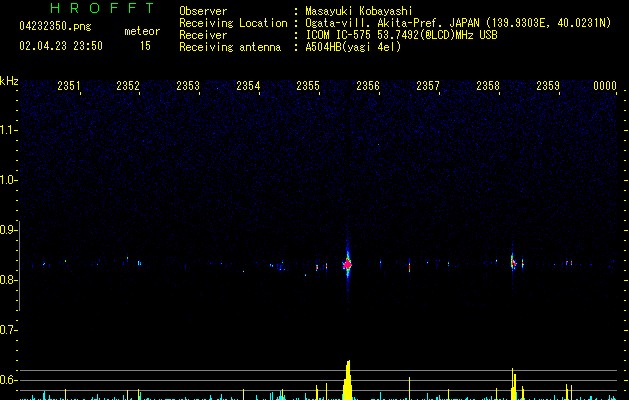Click the yellow intensity spike between 2356 and 2357

click(410, 388)
